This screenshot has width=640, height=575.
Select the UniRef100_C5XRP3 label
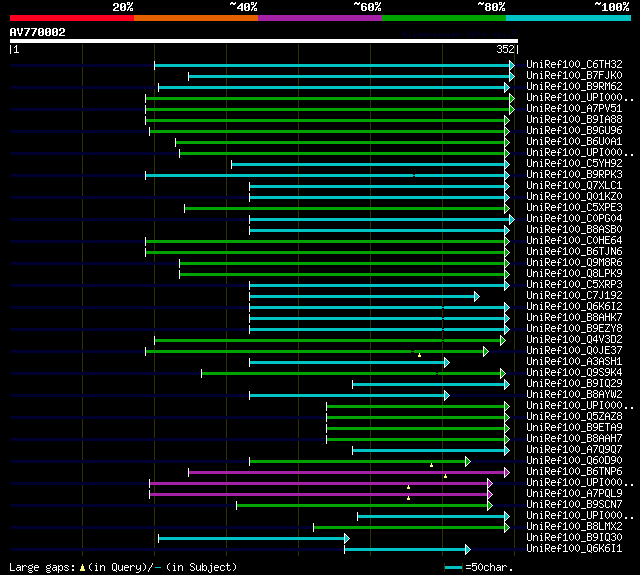coord(574,285)
